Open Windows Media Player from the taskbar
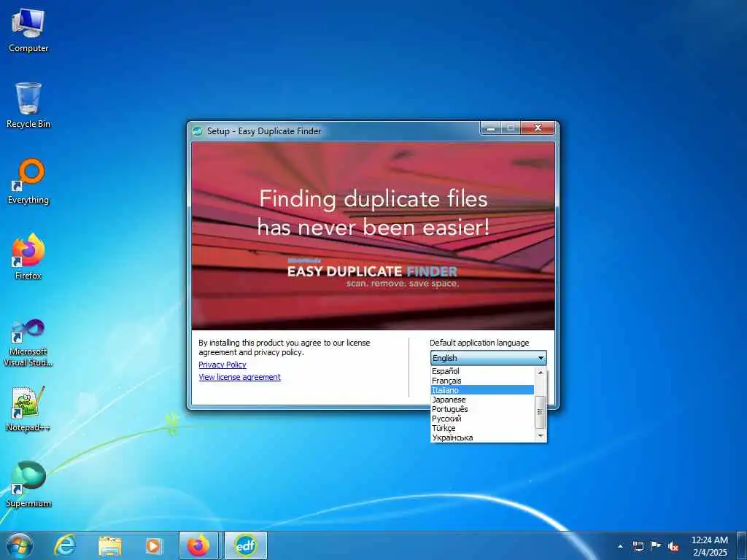This screenshot has width=747, height=560. (x=154, y=545)
